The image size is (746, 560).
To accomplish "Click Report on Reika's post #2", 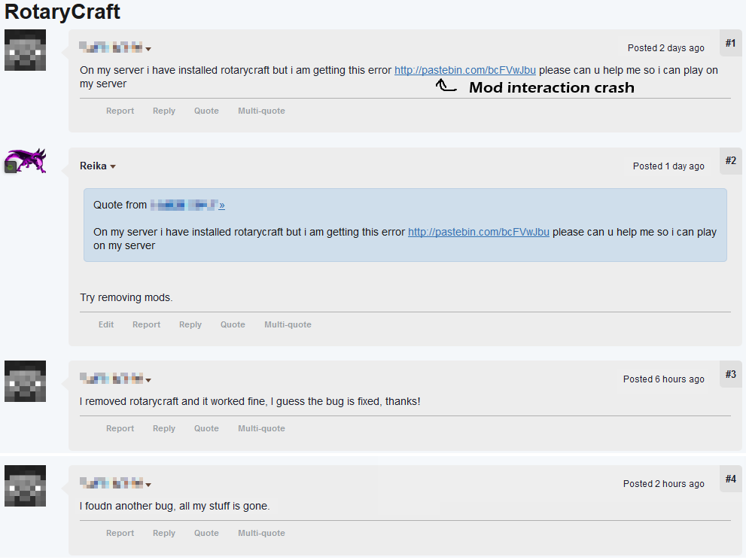I will 147,324.
